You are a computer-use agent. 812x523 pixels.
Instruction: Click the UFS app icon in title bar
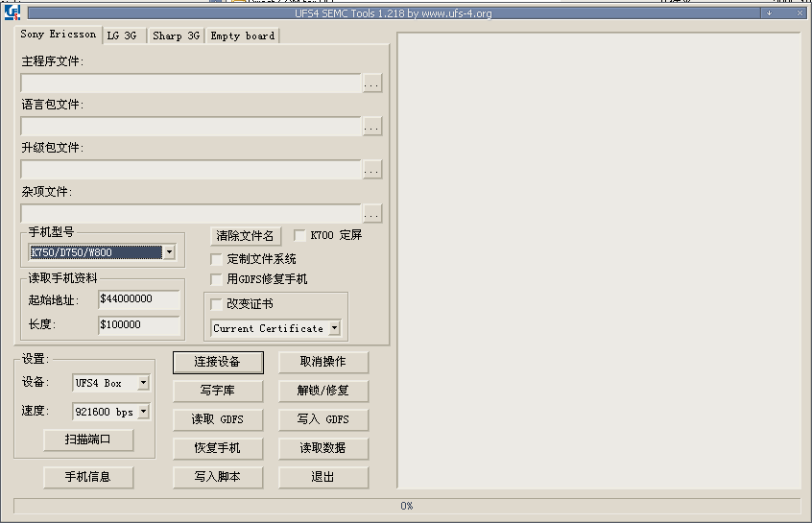pos(12,12)
